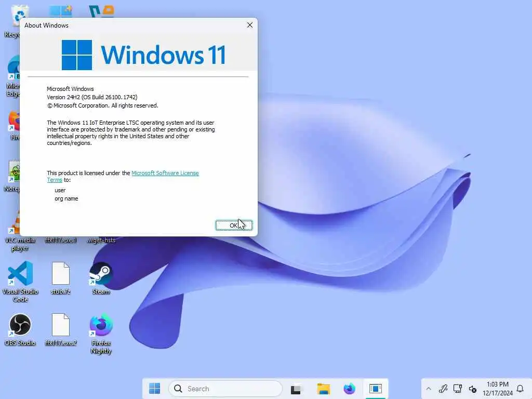This screenshot has width=532, height=399.
Task: Open OBS Studio desktop shortcut
Action: pos(20,329)
